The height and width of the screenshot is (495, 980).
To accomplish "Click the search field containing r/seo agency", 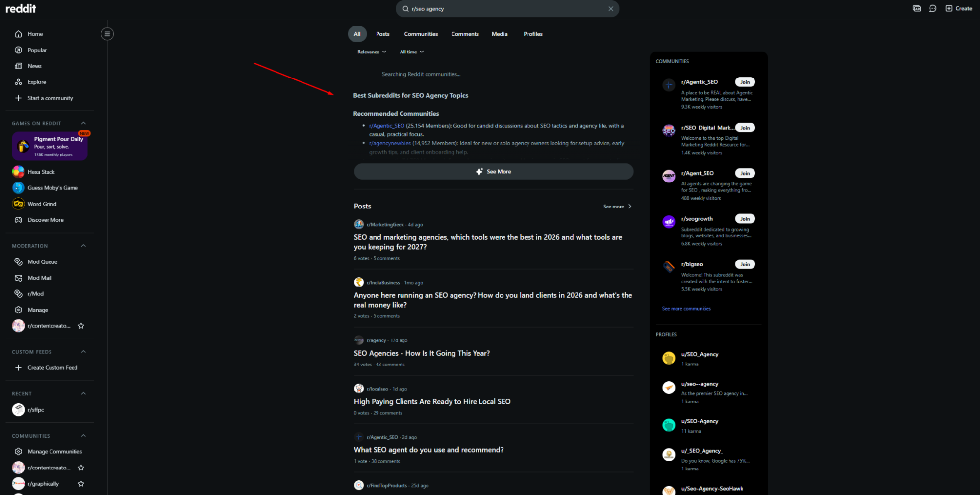I will (x=507, y=9).
